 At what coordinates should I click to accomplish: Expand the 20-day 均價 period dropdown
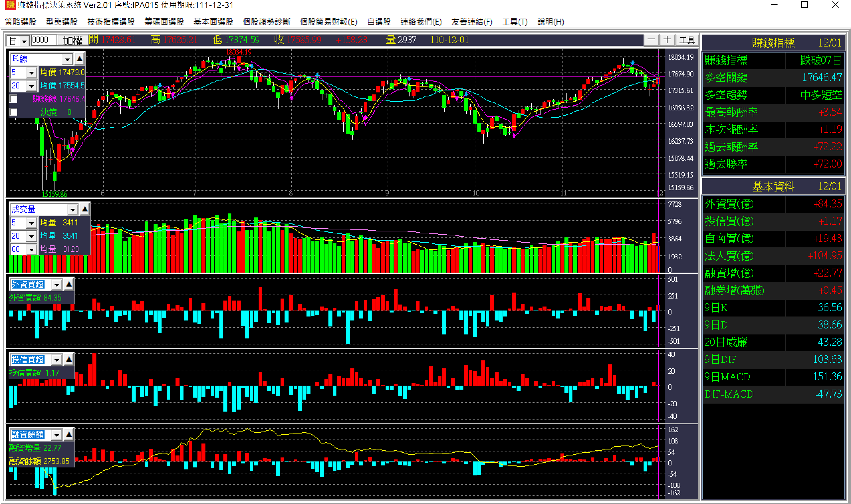[31, 86]
